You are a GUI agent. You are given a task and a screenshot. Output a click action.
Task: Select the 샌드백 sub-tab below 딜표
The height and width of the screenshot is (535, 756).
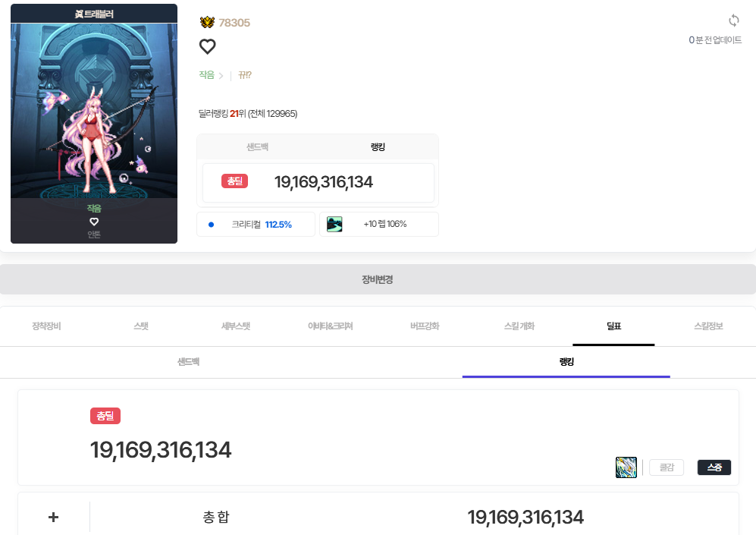tap(189, 362)
